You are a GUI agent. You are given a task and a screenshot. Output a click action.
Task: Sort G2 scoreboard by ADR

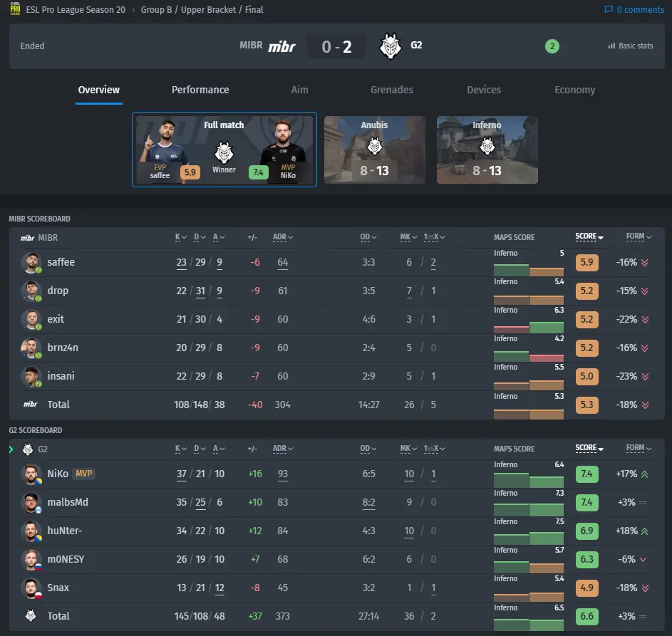point(283,449)
